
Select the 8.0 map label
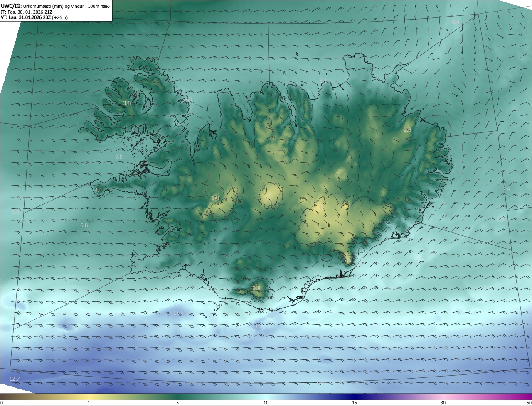(188, 99)
